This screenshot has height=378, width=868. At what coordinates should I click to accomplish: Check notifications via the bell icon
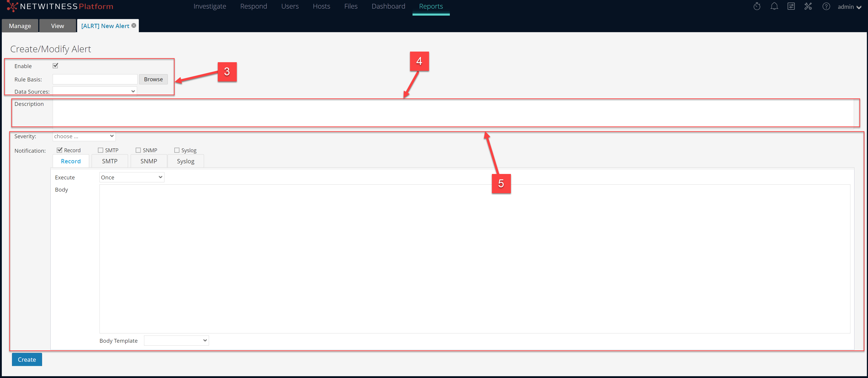(x=774, y=6)
